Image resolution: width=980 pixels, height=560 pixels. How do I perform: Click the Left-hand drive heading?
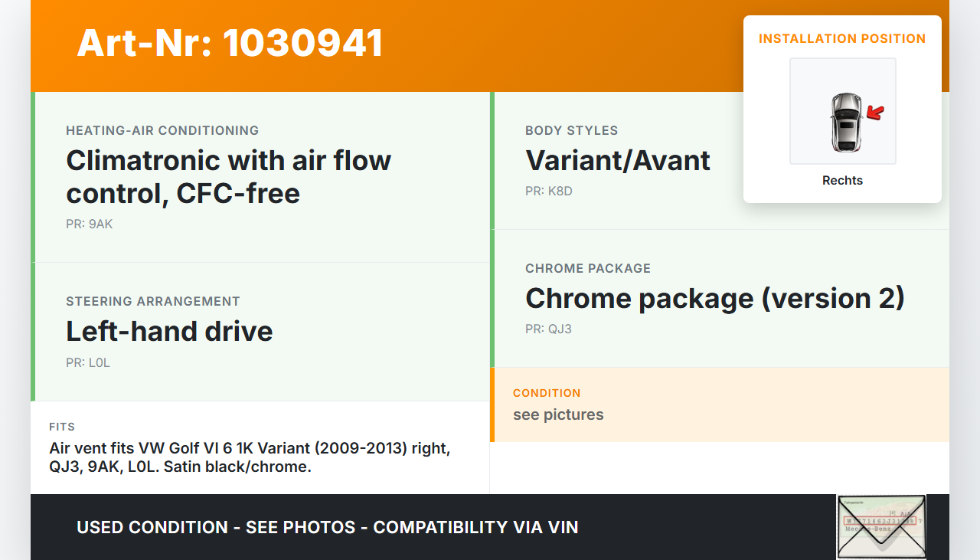[x=169, y=331]
